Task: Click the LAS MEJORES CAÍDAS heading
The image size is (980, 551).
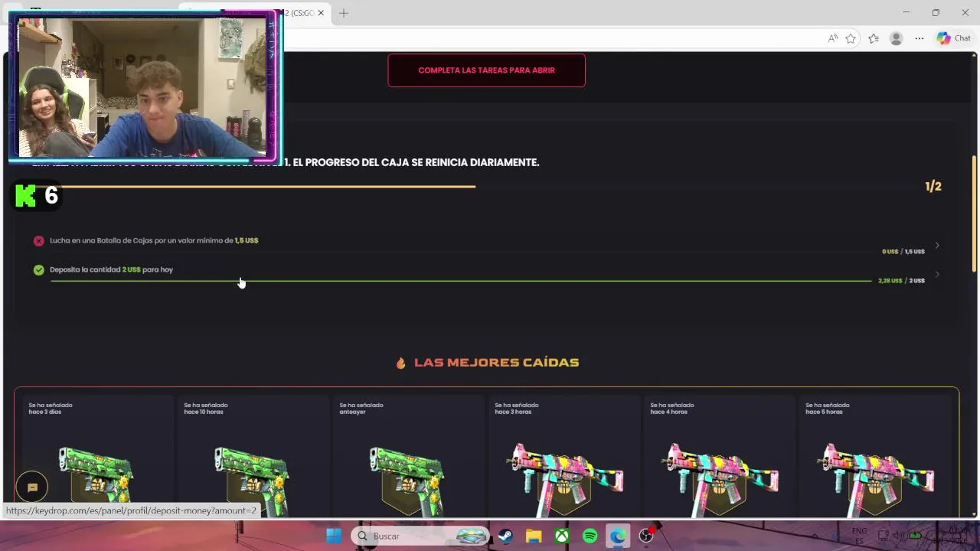Action: (496, 363)
